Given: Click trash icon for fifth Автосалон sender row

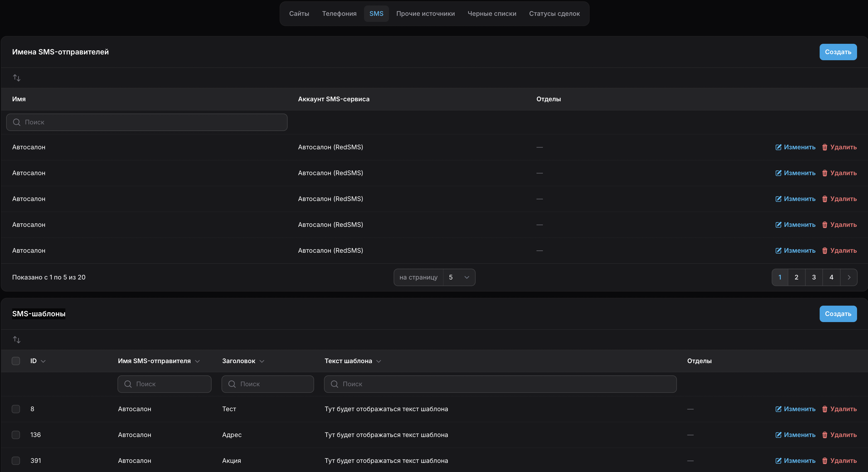Looking at the screenshot, I should tap(825, 251).
